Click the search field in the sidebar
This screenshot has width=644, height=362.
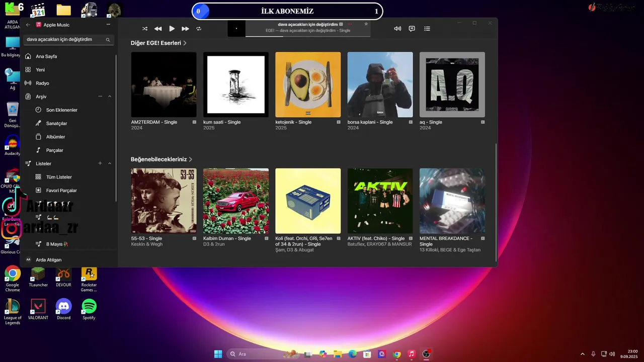[68, 40]
